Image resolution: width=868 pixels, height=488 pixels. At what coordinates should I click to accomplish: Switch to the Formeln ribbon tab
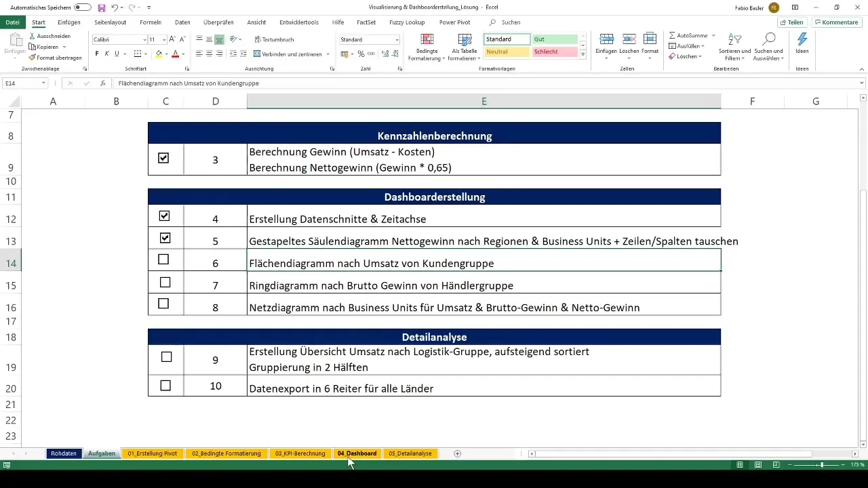point(151,22)
